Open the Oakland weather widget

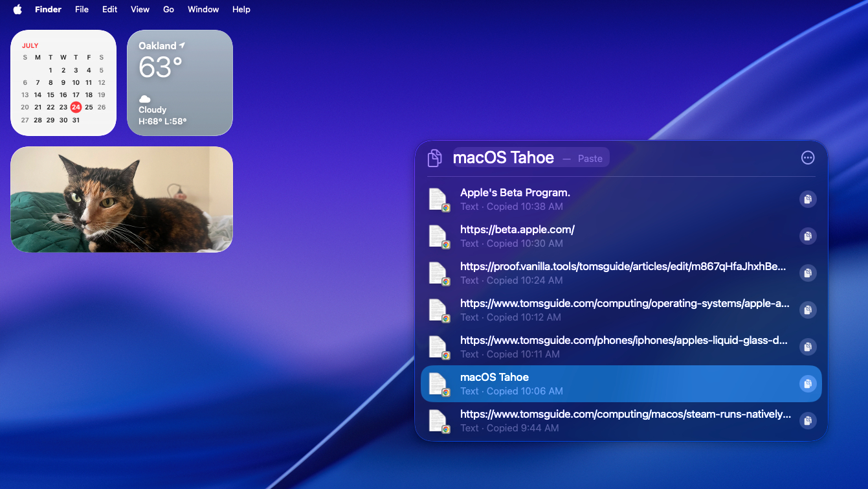tap(180, 83)
